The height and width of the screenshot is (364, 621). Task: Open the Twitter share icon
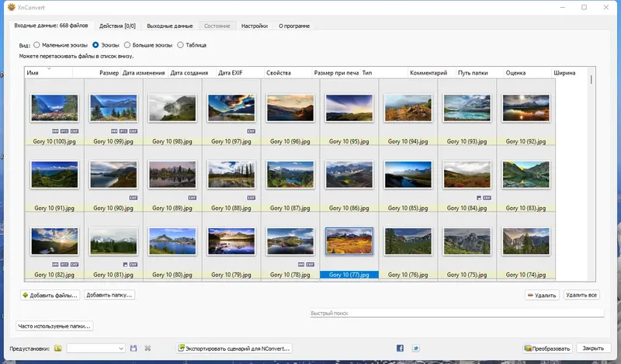click(x=416, y=348)
